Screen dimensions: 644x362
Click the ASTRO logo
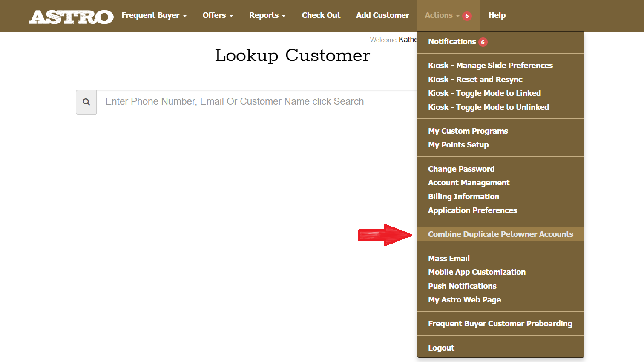point(71,17)
